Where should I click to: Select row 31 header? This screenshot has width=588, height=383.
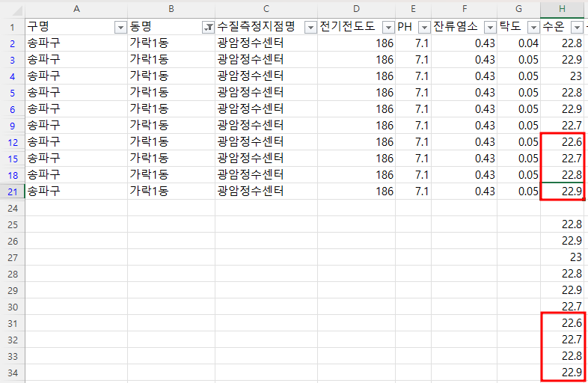pyautogui.click(x=13, y=323)
